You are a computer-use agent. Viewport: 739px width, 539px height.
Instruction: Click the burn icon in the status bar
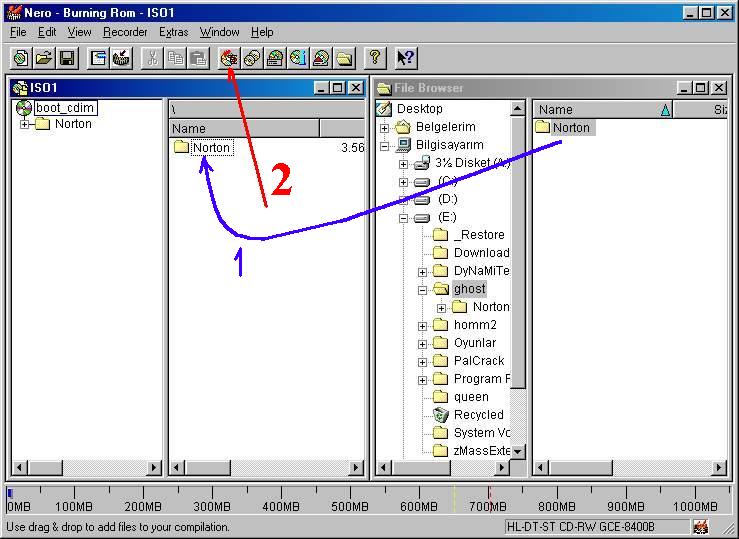(701, 526)
